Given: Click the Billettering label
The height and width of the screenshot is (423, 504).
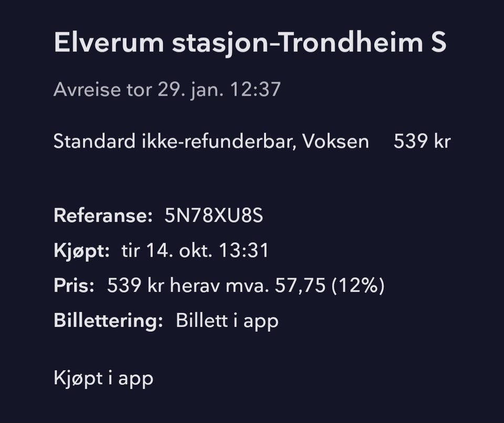Looking at the screenshot, I should tap(108, 321).
